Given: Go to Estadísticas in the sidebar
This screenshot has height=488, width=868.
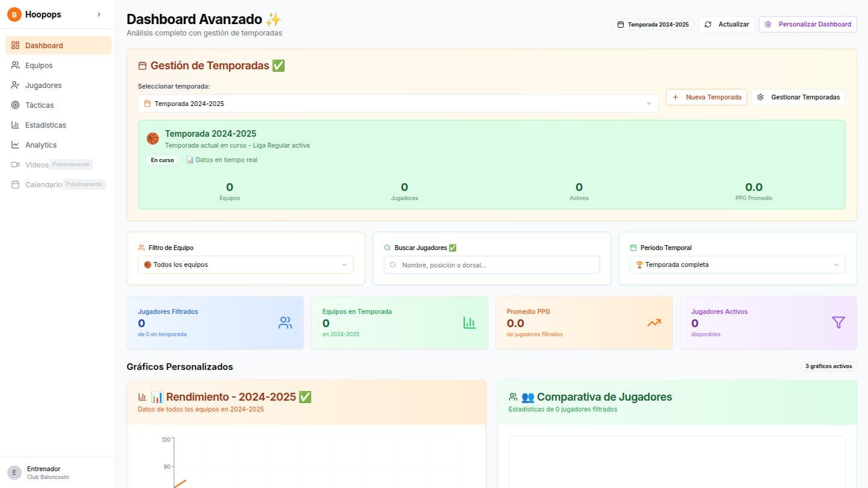Looking at the screenshot, I should point(45,125).
